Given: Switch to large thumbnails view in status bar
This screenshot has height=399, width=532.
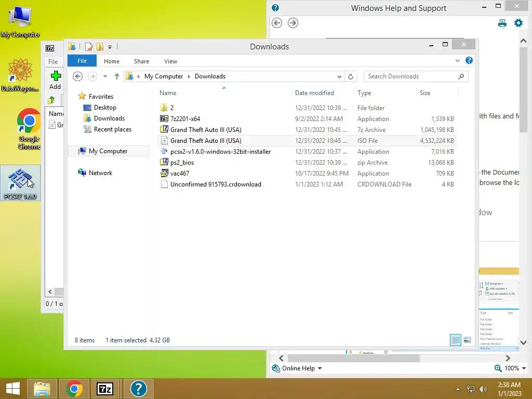Looking at the screenshot, I should [467, 340].
